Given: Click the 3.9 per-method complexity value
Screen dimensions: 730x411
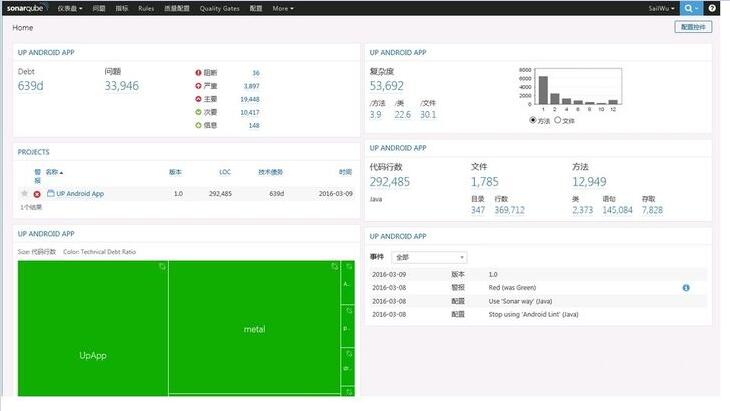Looking at the screenshot, I should [375, 115].
